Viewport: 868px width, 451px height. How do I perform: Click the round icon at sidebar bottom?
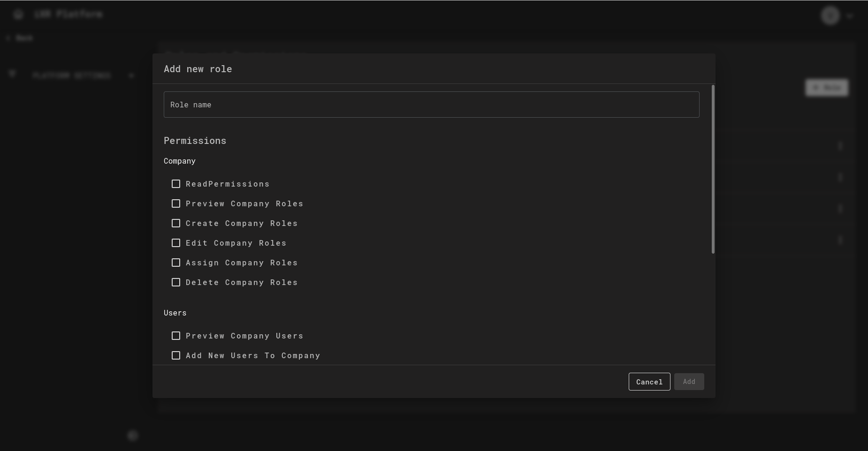coord(133,436)
